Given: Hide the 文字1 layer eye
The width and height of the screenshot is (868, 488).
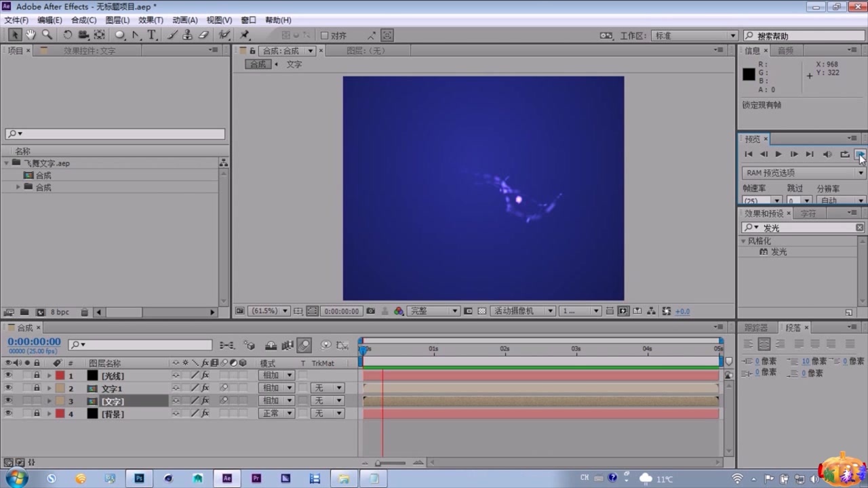Looking at the screenshot, I should [8, 388].
